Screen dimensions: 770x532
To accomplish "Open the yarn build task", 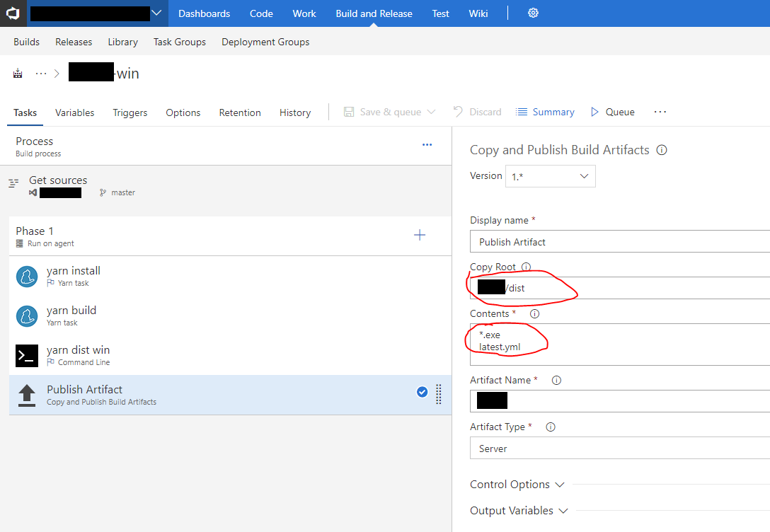I will coord(230,316).
